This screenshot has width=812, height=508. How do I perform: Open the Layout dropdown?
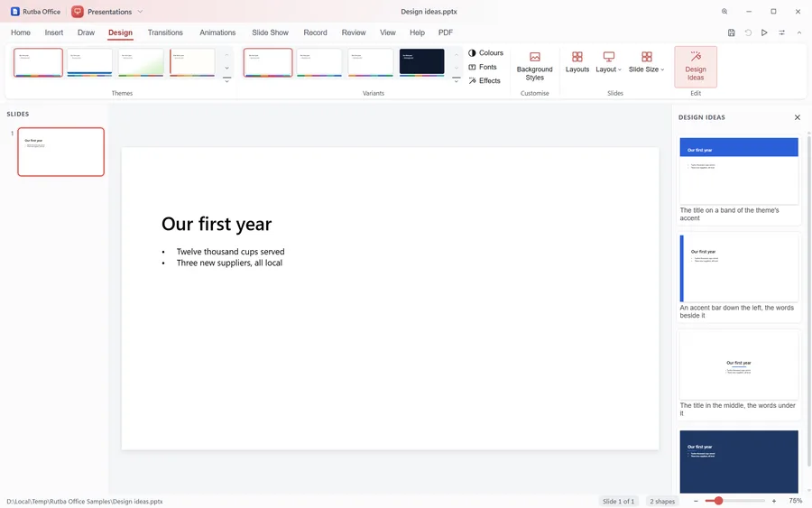point(608,62)
